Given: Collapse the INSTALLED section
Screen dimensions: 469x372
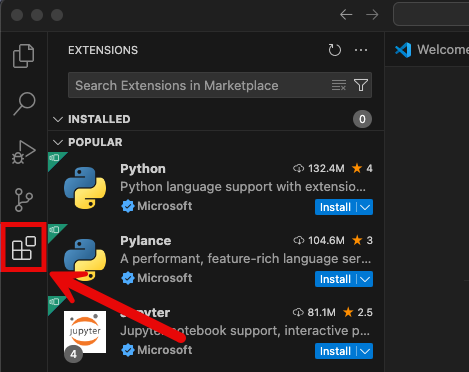Looking at the screenshot, I should tap(58, 119).
